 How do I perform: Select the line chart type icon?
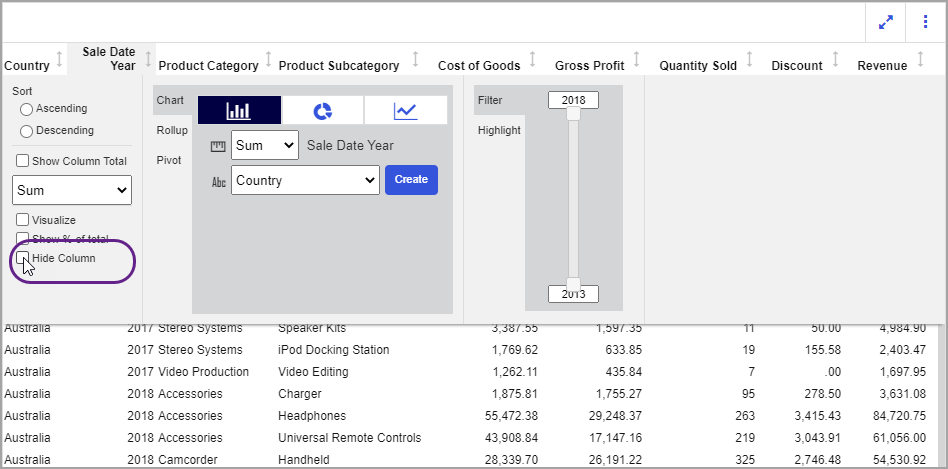[406, 110]
